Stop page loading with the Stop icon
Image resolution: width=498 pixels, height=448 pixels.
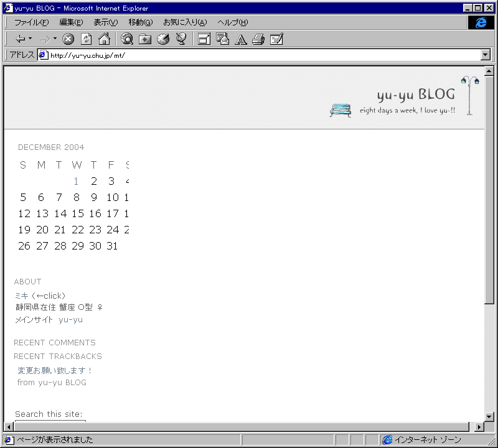[68, 39]
